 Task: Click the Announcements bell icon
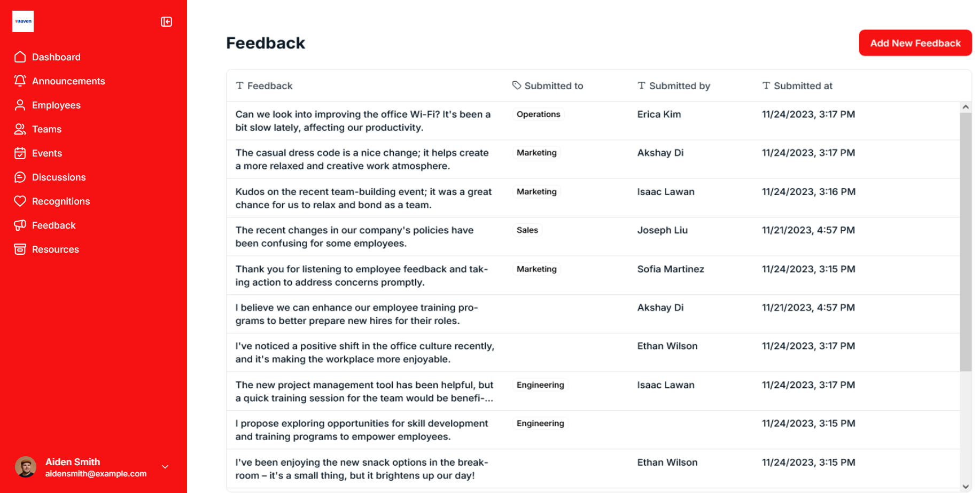click(x=20, y=81)
